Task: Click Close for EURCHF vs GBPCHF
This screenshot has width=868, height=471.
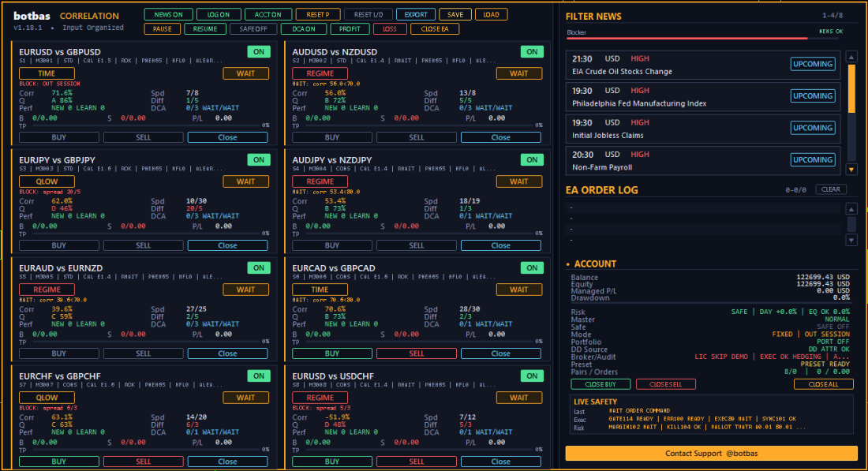Action: coord(227,461)
